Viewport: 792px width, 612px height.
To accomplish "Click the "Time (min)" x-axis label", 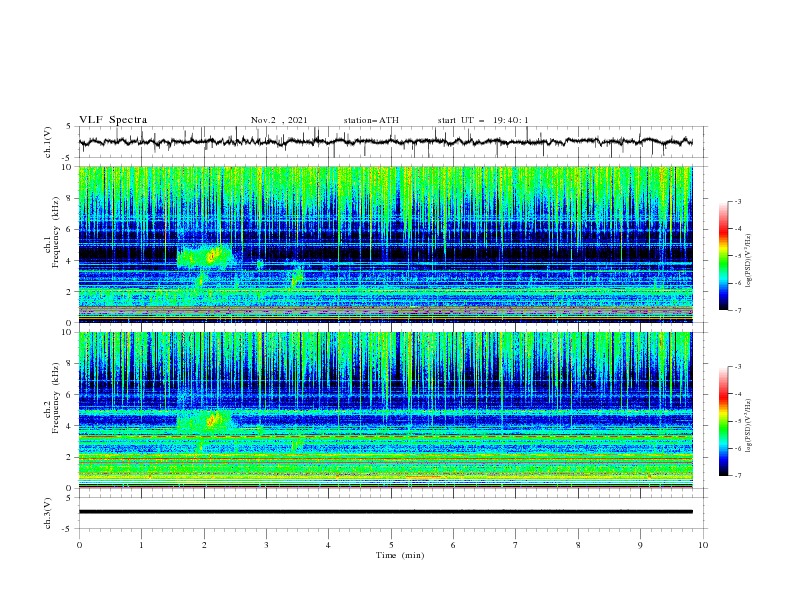I will pos(400,555).
